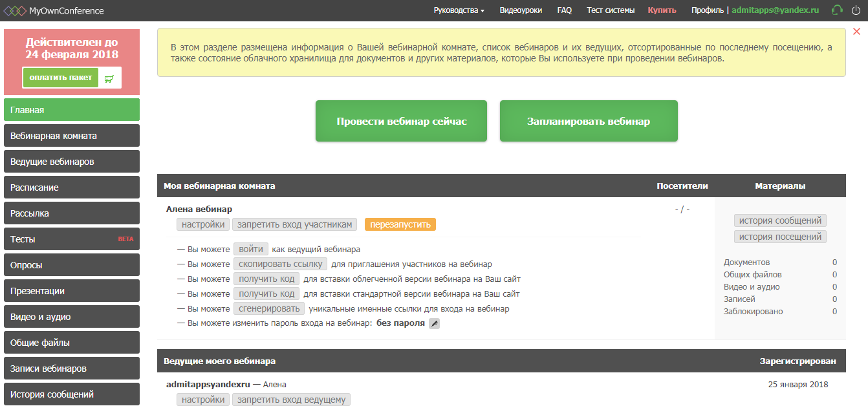Click the Алена вебинар room title
868x406 pixels.
(x=199, y=209)
